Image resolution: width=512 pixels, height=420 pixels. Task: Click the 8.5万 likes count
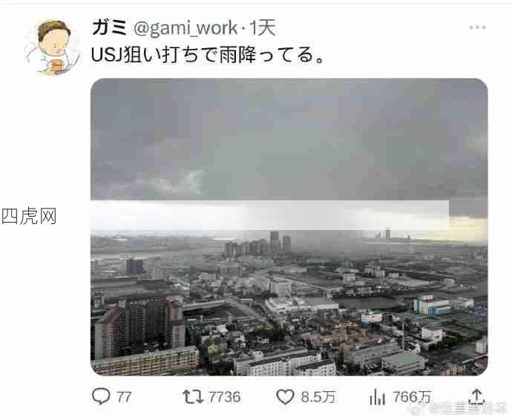318,397
